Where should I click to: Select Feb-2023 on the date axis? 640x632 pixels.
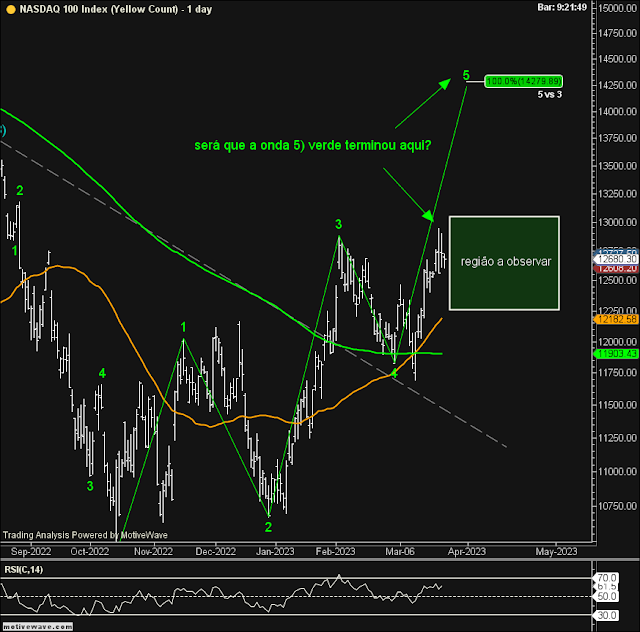[x=336, y=552]
